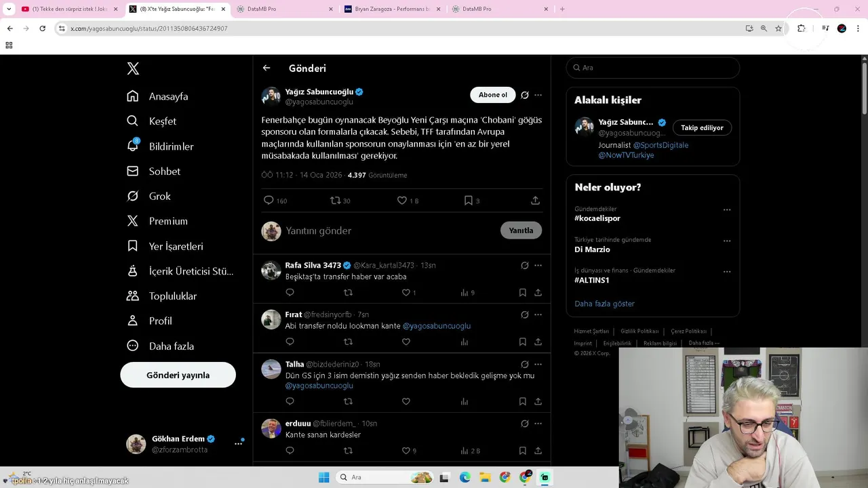Reload the page
The width and height of the screenshot is (868, 488).
[42, 28]
